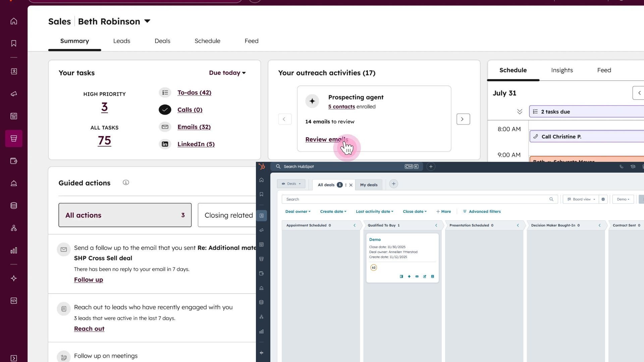Open the home icon in left sidebar
Viewport: 644px width, 362px height.
(x=14, y=21)
